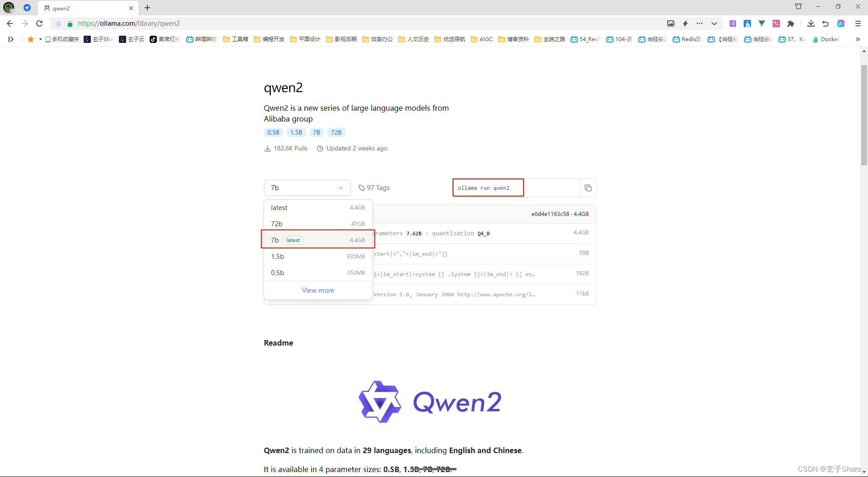Close the qwen2 tab
This screenshot has height=477, width=868.
(x=131, y=8)
